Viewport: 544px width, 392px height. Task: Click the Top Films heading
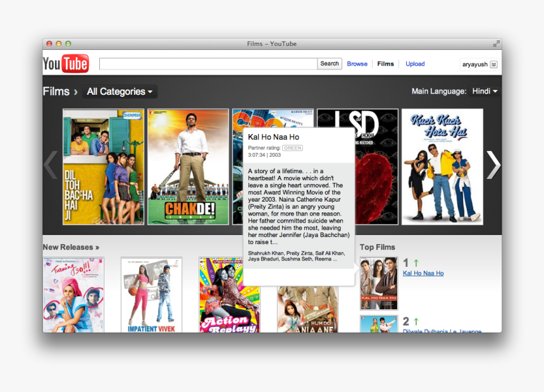point(378,247)
